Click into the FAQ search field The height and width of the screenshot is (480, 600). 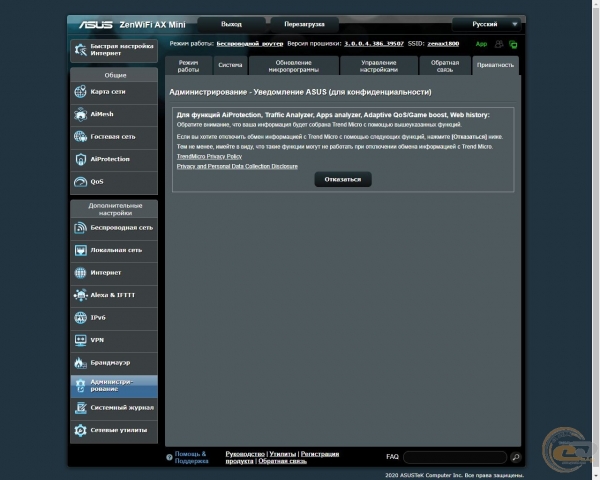click(x=455, y=457)
